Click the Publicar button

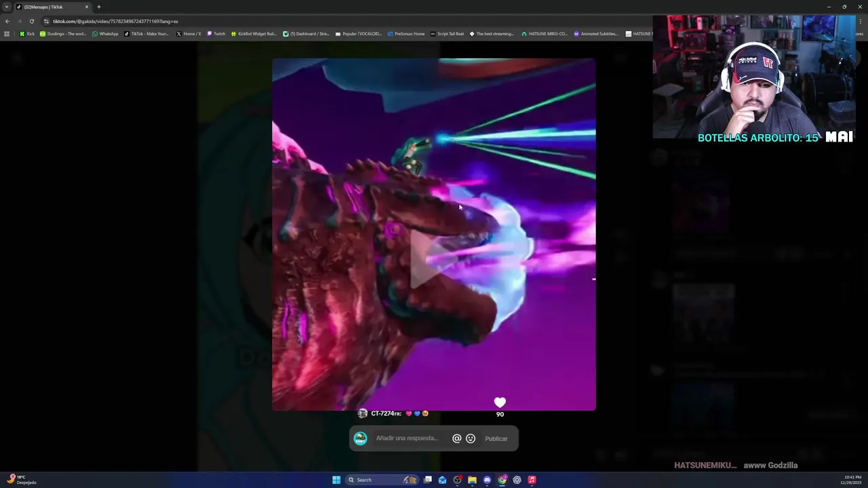[x=496, y=439]
